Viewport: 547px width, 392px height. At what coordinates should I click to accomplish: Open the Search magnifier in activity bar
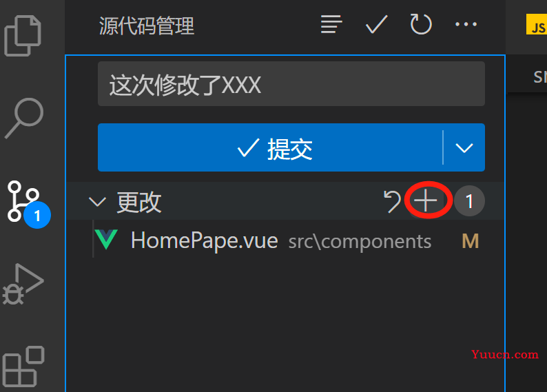pos(24,118)
